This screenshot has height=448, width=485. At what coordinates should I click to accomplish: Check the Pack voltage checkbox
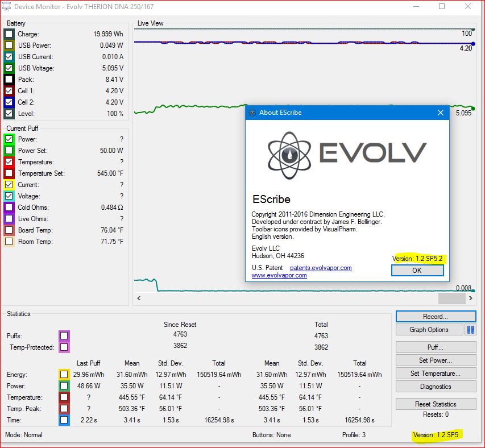9,80
